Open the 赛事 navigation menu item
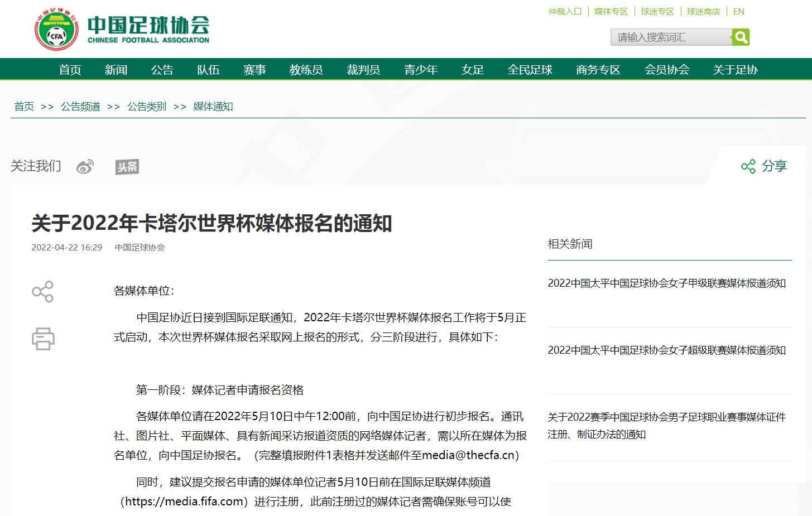 click(254, 70)
